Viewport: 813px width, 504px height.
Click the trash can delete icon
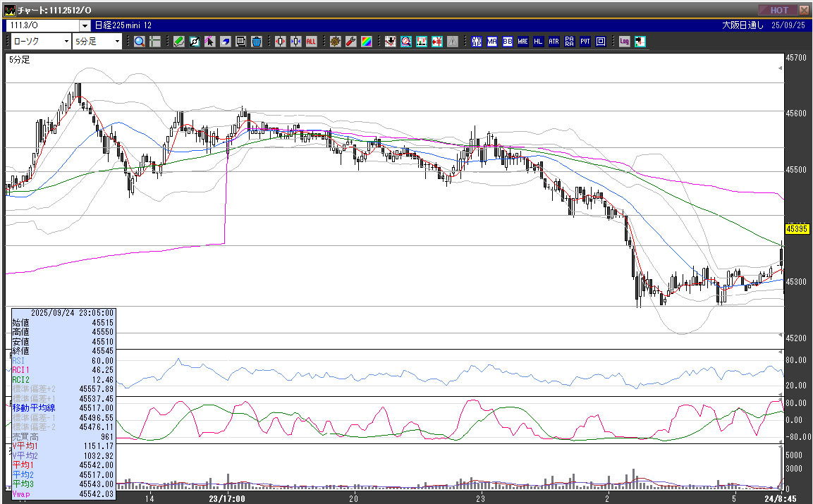pos(257,42)
